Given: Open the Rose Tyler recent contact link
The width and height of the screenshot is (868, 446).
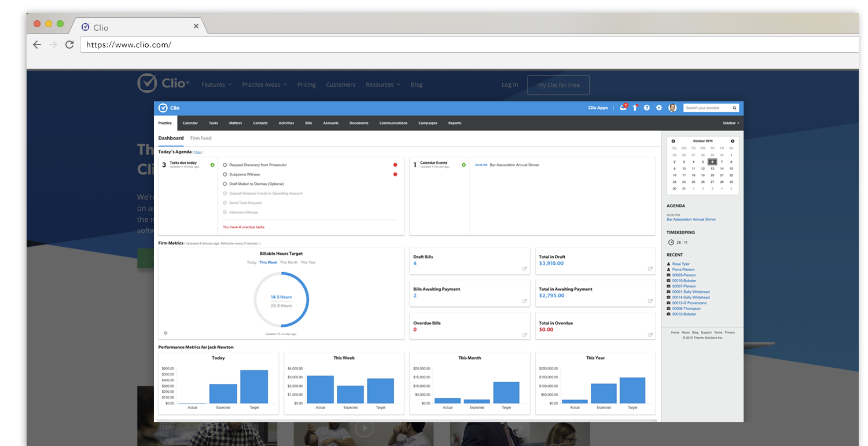Looking at the screenshot, I should (x=681, y=264).
